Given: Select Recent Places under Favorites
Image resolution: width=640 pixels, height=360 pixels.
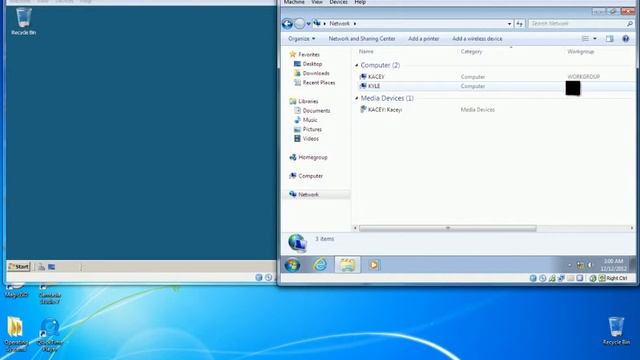Looking at the screenshot, I should coord(314,82).
